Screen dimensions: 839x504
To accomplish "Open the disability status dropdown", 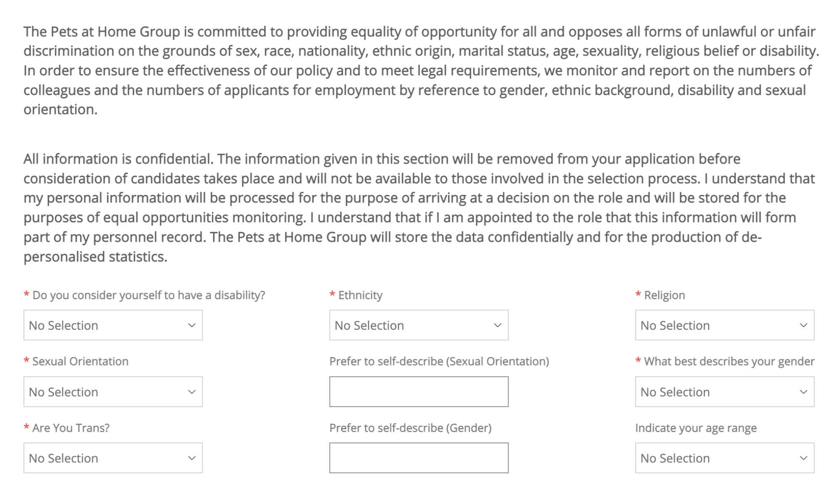I will click(x=113, y=325).
